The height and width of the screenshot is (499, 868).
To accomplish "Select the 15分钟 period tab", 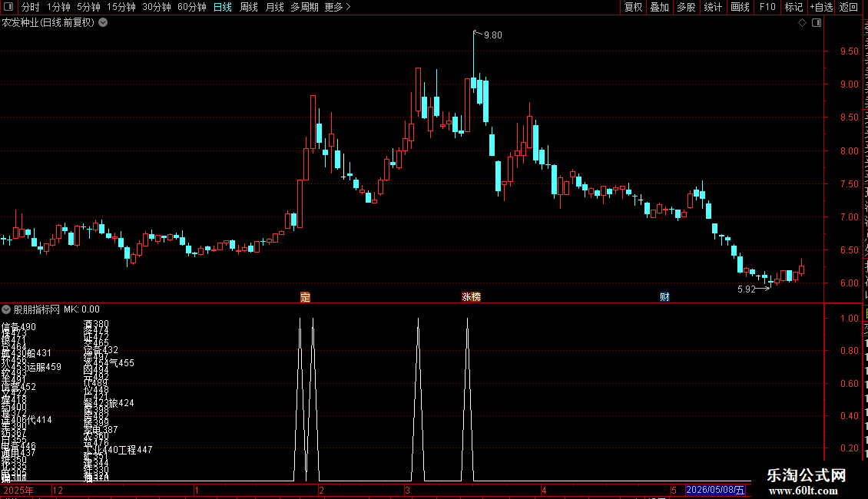I will click(x=121, y=7).
